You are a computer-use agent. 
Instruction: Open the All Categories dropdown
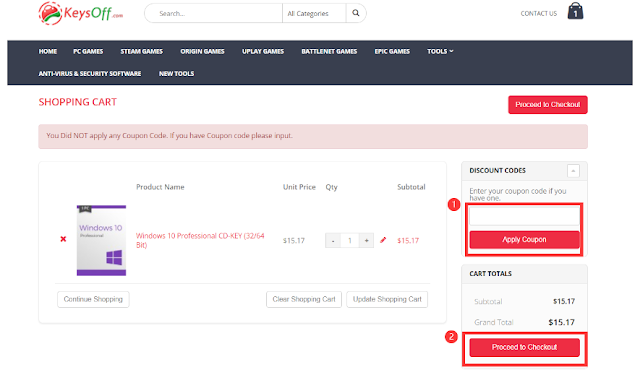tap(314, 13)
